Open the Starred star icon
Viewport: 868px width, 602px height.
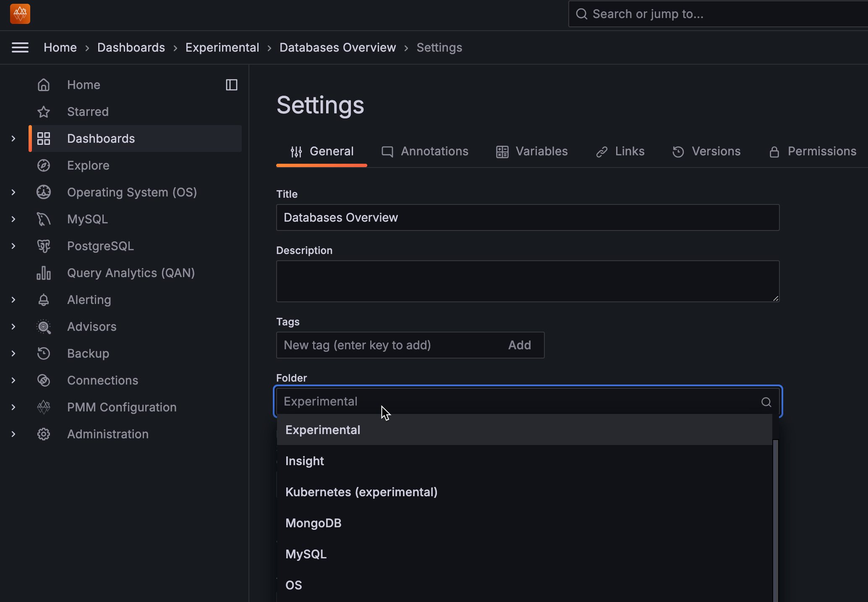click(44, 112)
